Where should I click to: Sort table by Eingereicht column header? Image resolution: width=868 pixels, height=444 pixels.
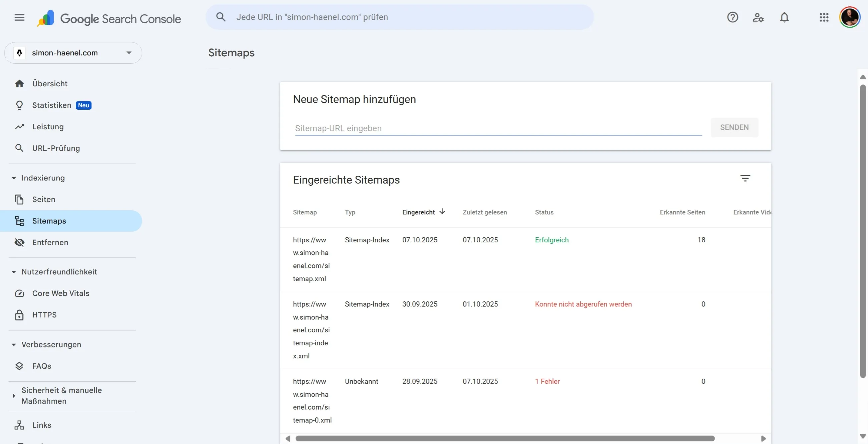click(419, 212)
